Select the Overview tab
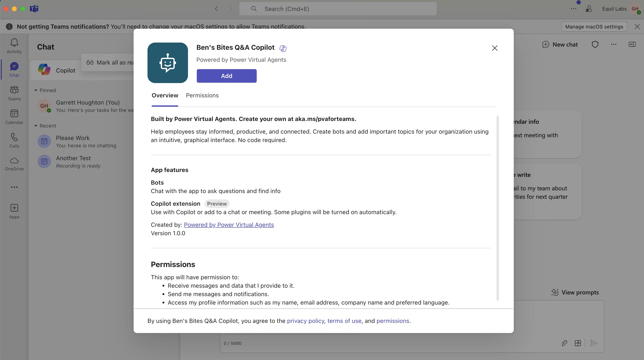 pos(165,95)
